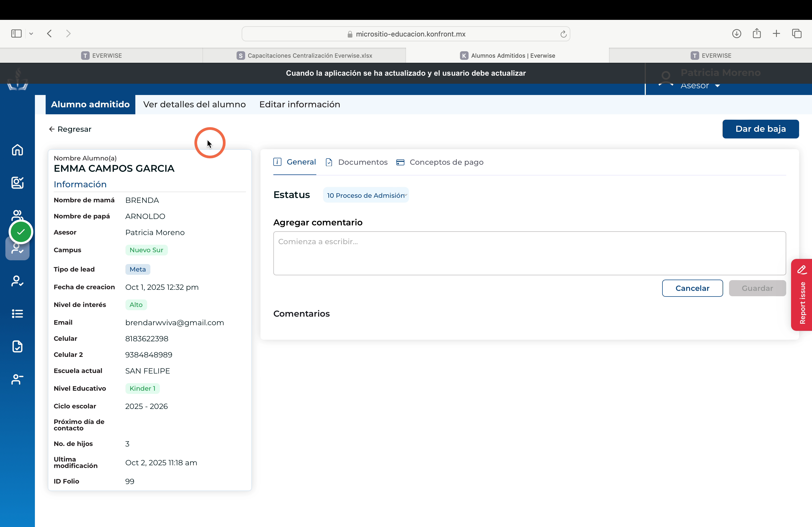Image resolution: width=812 pixels, height=527 pixels.
Task: Reload the page with refresh icon
Action: tap(563, 34)
